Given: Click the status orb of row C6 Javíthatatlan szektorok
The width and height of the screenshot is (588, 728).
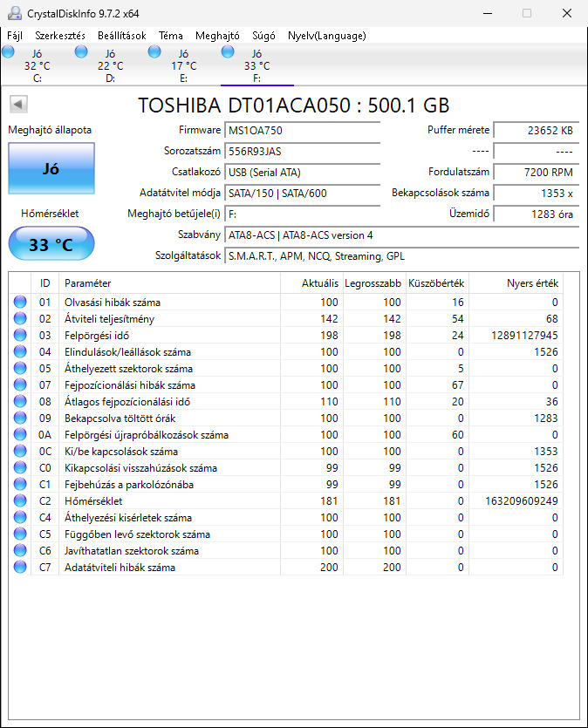Looking at the screenshot, I should click(x=20, y=550).
